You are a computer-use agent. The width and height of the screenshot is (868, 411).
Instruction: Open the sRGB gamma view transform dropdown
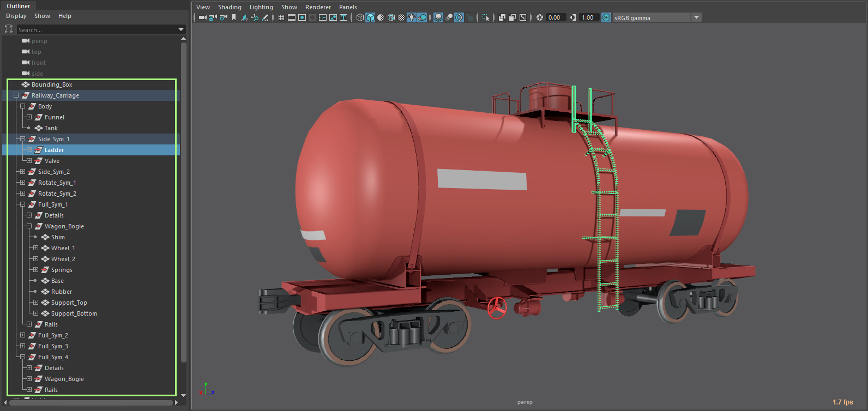tap(696, 17)
